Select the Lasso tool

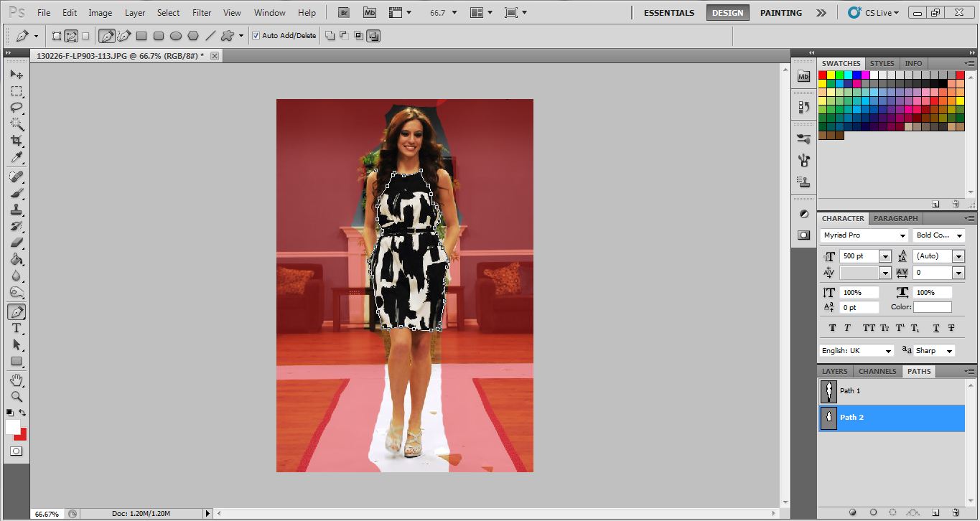16,108
